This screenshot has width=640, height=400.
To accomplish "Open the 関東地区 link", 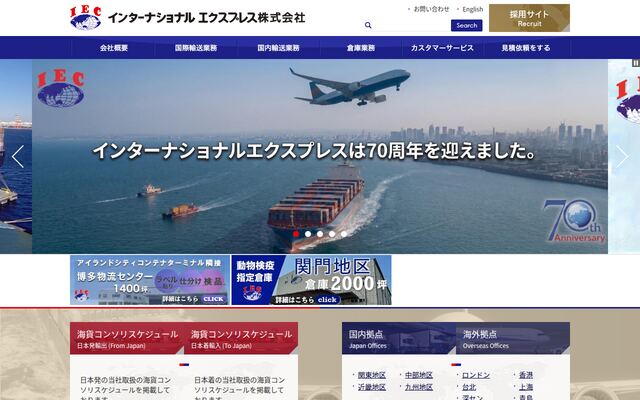I will (371, 375).
